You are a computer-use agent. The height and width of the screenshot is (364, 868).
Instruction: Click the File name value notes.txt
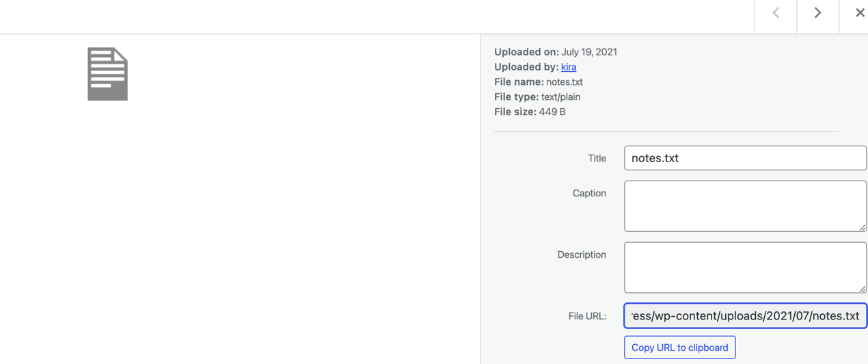pos(565,82)
